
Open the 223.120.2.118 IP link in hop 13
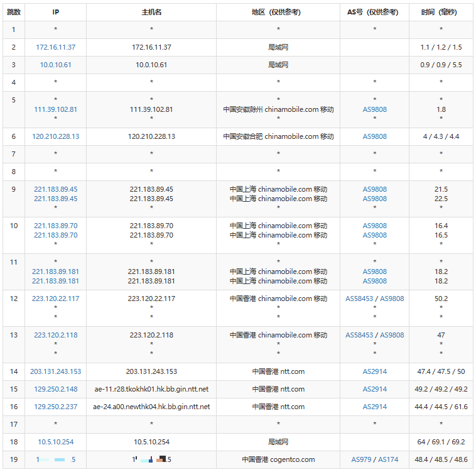pyautogui.click(x=56, y=335)
